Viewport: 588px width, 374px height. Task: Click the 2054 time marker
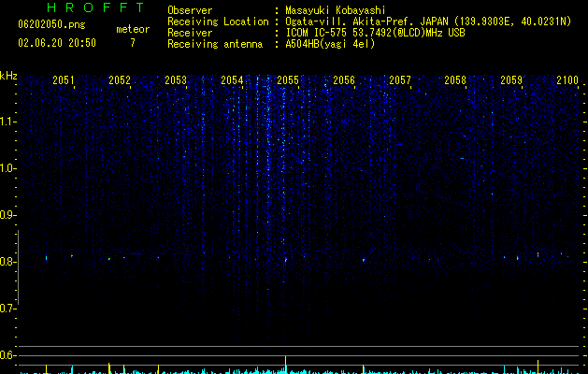232,80
